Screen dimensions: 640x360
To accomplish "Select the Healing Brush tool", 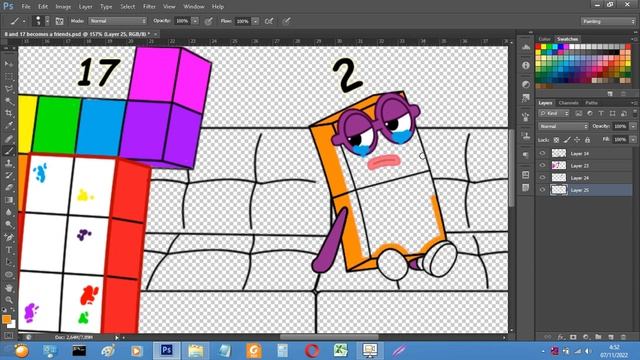I will [9, 139].
